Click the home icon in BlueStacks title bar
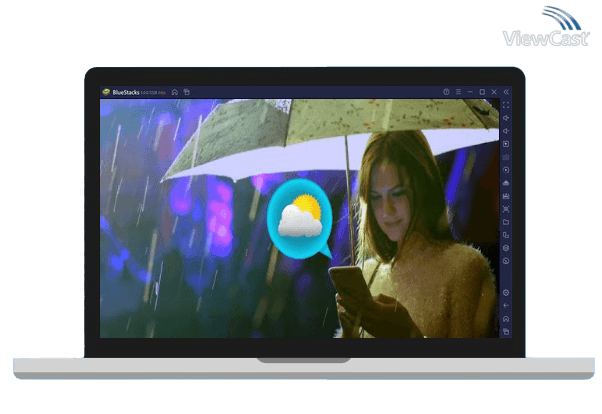 click(174, 92)
